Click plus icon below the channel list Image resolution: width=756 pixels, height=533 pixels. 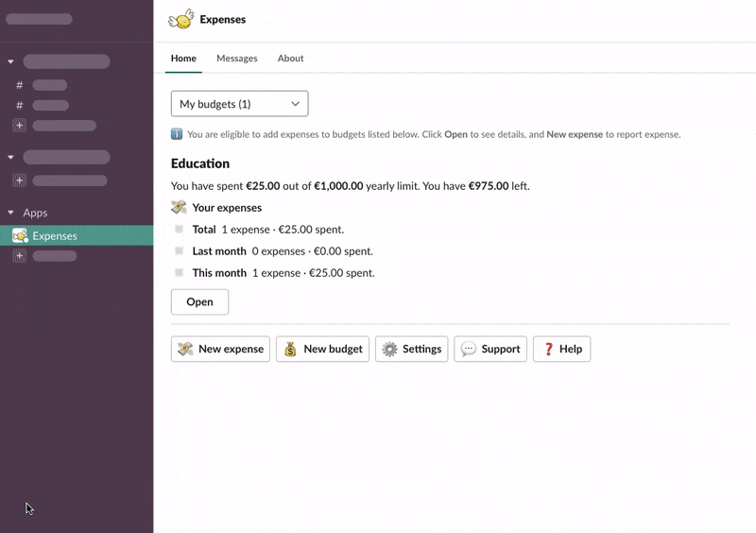point(19,126)
